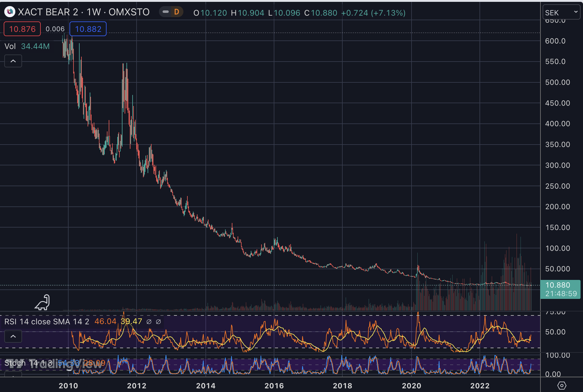This screenshot has height=392, width=583.
Task: Click the 600.0 price axis label
Action: point(555,41)
